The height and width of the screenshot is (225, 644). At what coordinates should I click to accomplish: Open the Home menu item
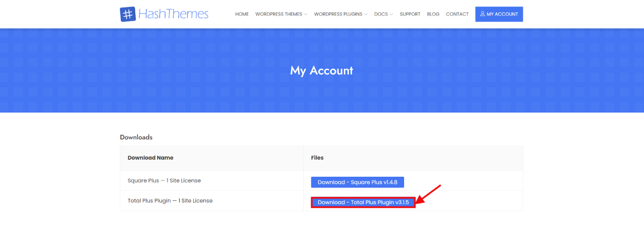click(242, 14)
